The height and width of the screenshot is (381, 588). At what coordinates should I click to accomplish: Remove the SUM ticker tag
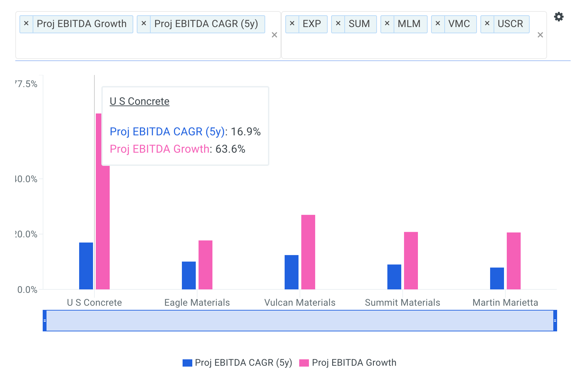tap(338, 24)
